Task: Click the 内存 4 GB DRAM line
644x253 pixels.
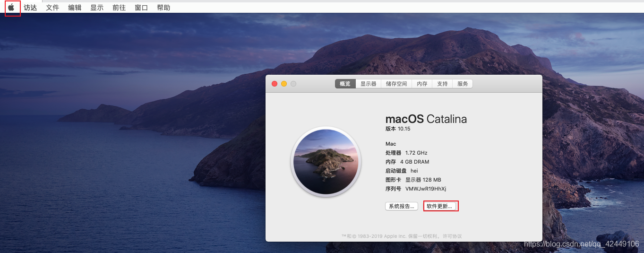Action: pos(407,162)
